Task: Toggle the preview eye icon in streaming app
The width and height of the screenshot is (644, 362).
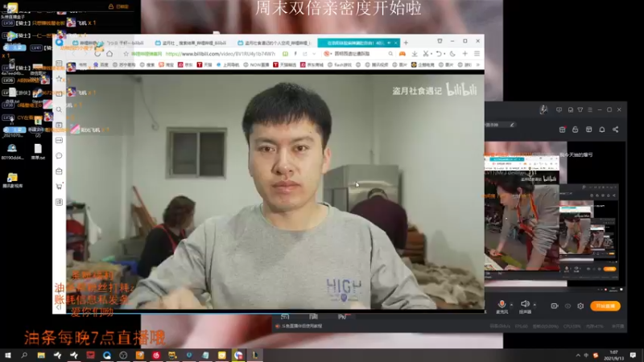Action: point(568,306)
